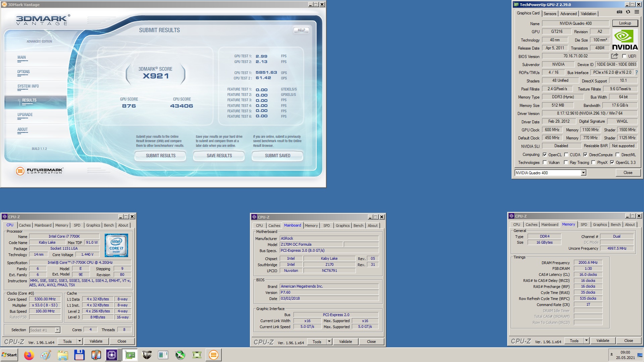Toggle the DirectCompute checkbox
Viewport: 644px width, 362px height.
tap(585, 155)
